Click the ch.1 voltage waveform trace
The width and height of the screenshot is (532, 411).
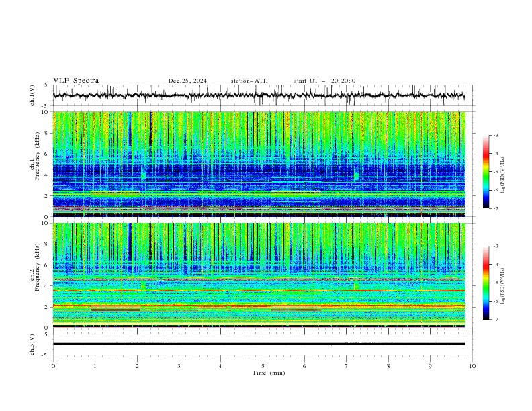[x=259, y=95]
